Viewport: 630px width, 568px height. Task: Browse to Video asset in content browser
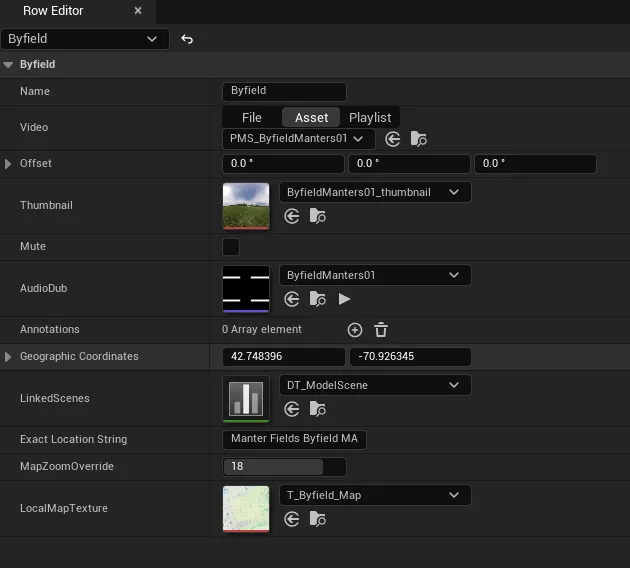tap(419, 139)
